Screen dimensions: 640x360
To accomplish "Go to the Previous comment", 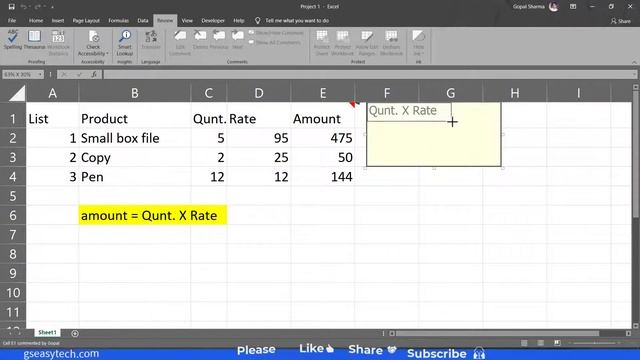I will pos(219,40).
